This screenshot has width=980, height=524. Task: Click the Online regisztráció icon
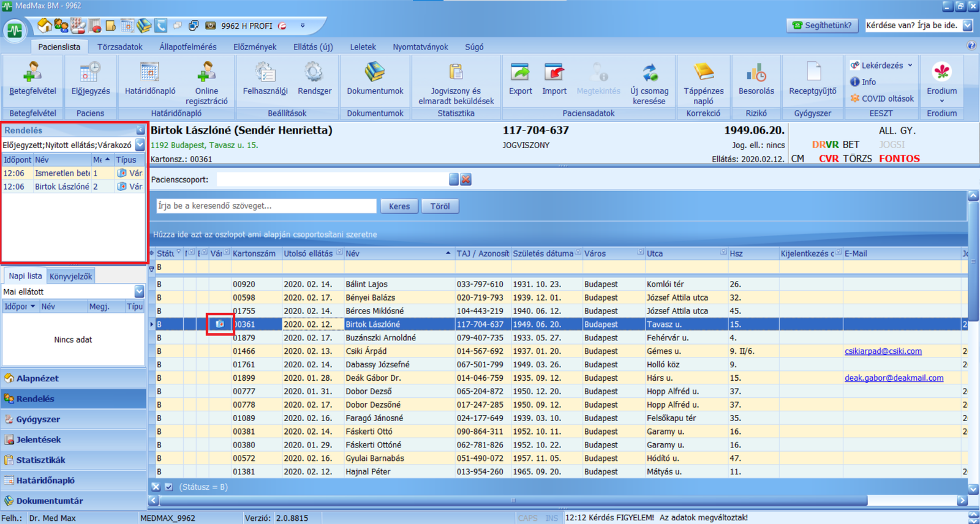click(206, 73)
